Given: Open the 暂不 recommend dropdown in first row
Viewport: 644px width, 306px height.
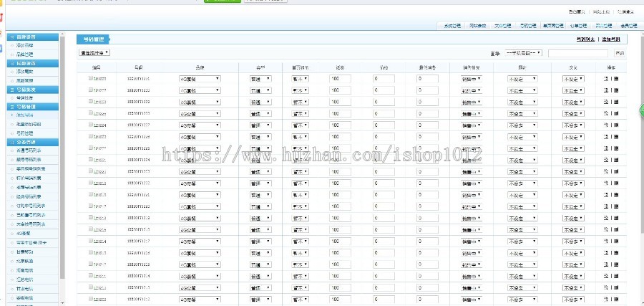Looking at the screenshot, I should coord(301,79).
